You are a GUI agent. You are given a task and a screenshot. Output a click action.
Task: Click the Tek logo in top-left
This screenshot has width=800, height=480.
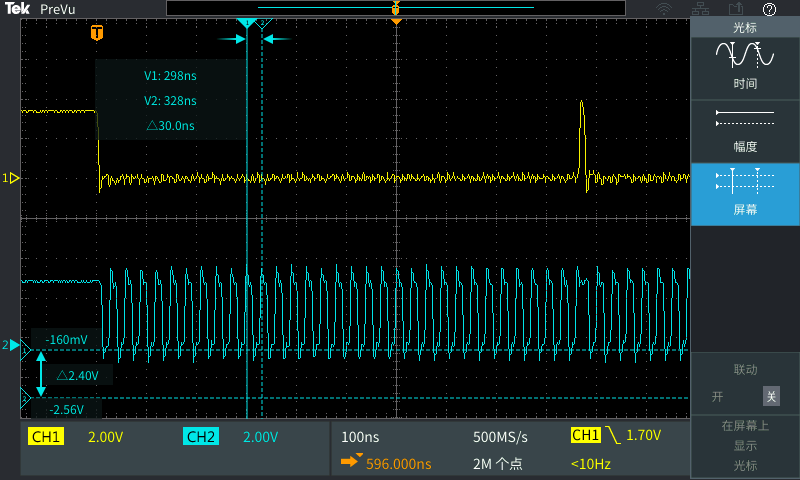coord(18,9)
